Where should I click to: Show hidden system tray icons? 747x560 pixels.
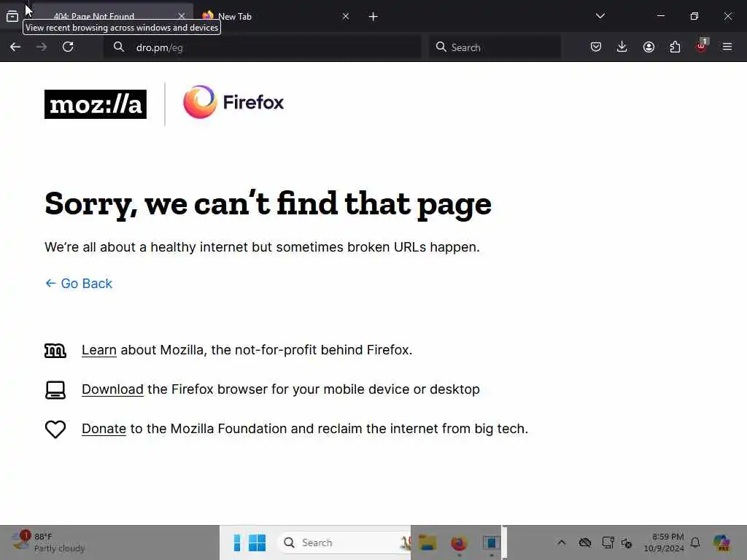tap(562, 542)
